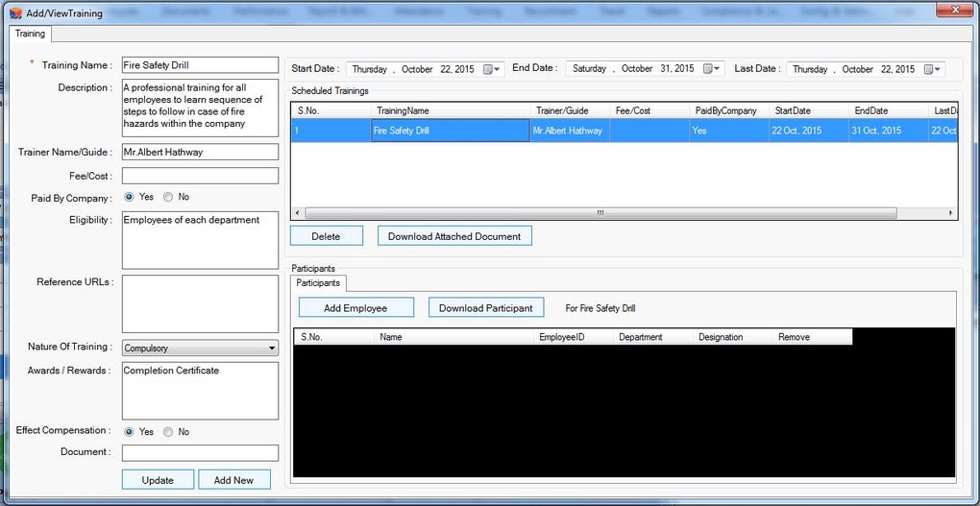Select Yes for Paid By Company
Image resolution: width=980 pixels, height=506 pixels.
click(x=129, y=197)
